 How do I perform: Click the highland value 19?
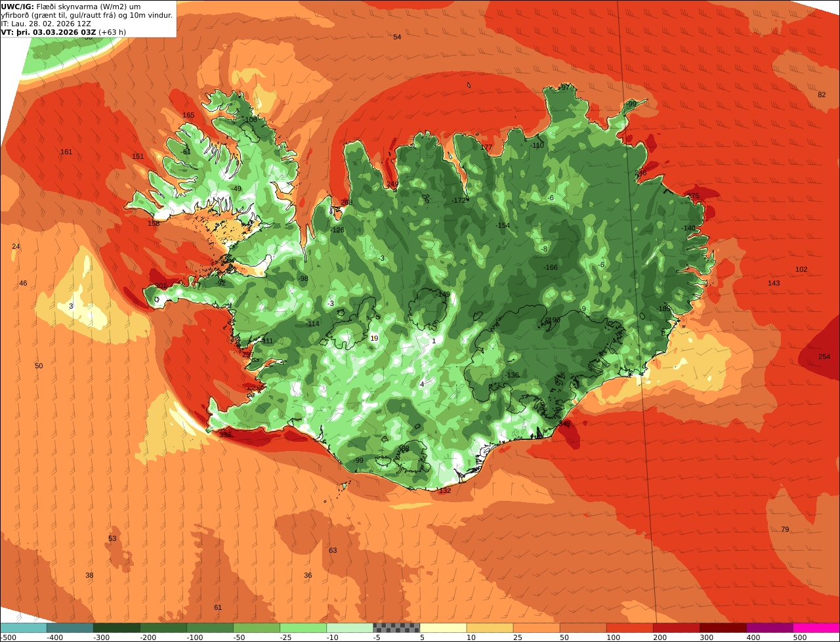point(374,338)
